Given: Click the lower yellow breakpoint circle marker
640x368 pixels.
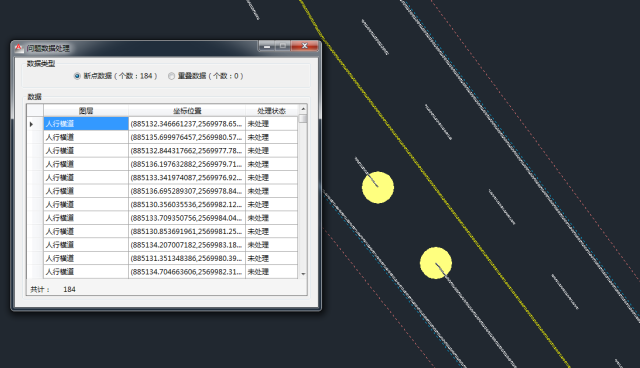Looking at the screenshot, I should click(x=436, y=263).
